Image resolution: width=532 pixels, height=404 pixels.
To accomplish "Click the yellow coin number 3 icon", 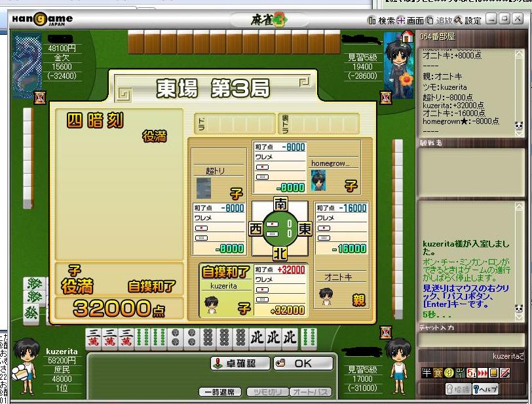I will [x=449, y=373].
